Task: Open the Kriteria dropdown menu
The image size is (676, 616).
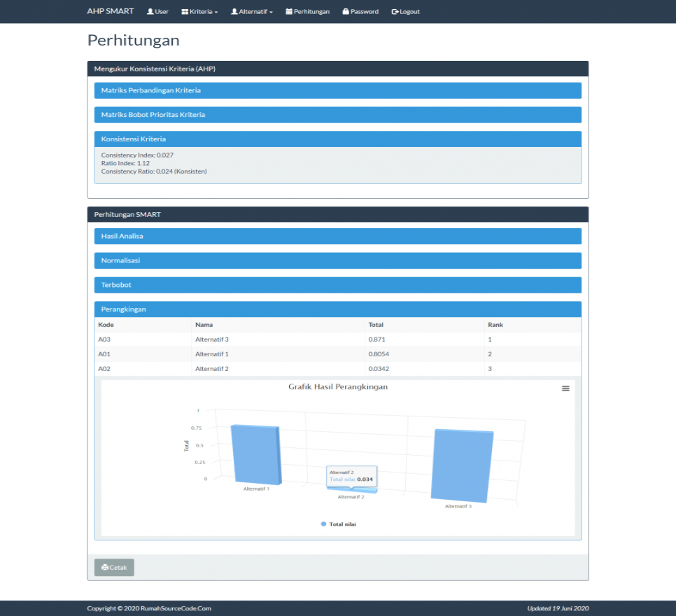Action: click(x=199, y=11)
